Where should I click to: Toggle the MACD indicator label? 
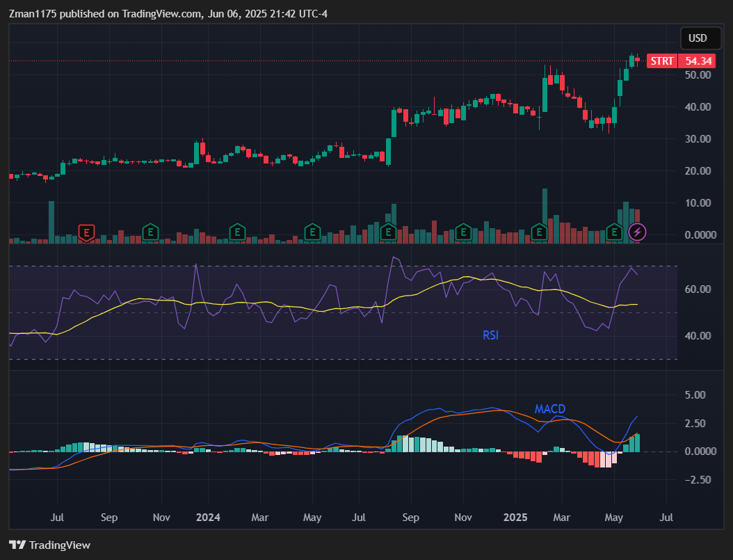(x=549, y=409)
